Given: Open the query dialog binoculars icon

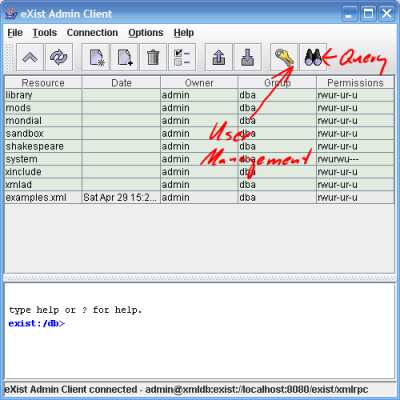Looking at the screenshot, I should 313,57.
